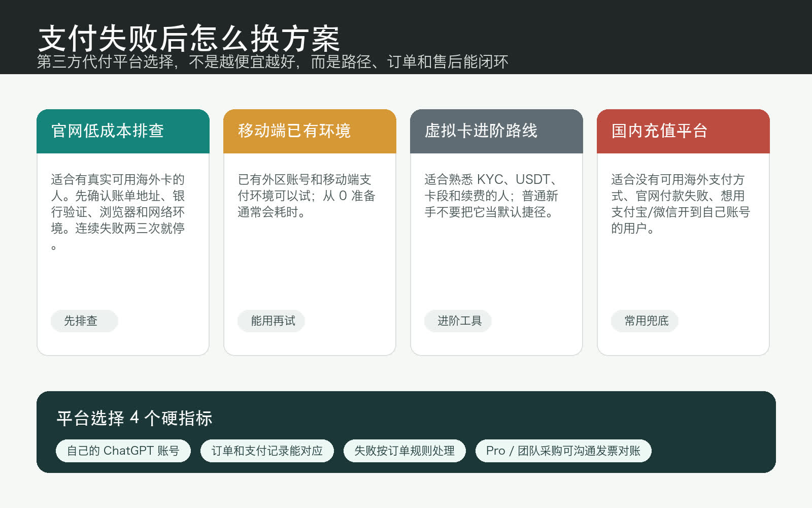Click the 能用再试 tag
The image size is (812, 508).
[x=271, y=321]
